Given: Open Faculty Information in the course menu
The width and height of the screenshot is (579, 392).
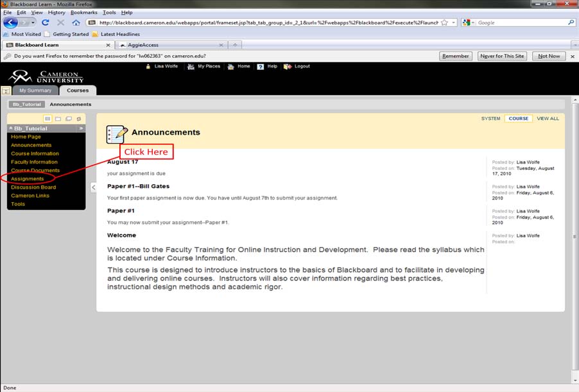Looking at the screenshot, I should pyautogui.click(x=34, y=162).
